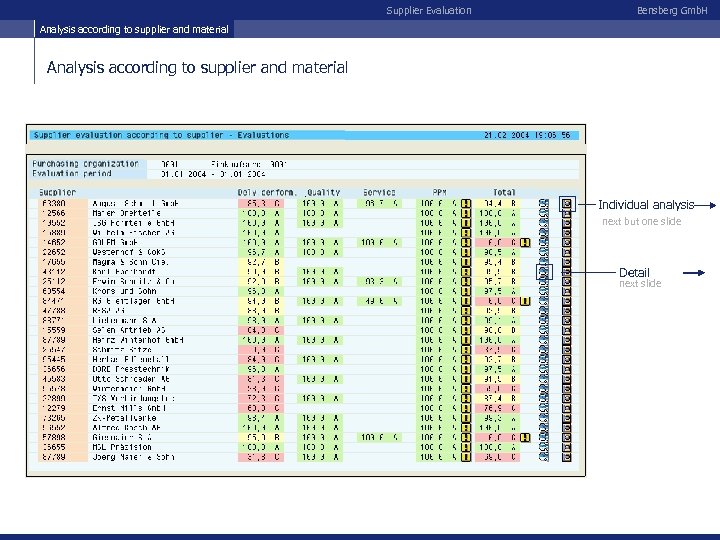Open individual analysis icon for GOLEM GmbH
This screenshot has width=720, height=540.
click(567, 242)
